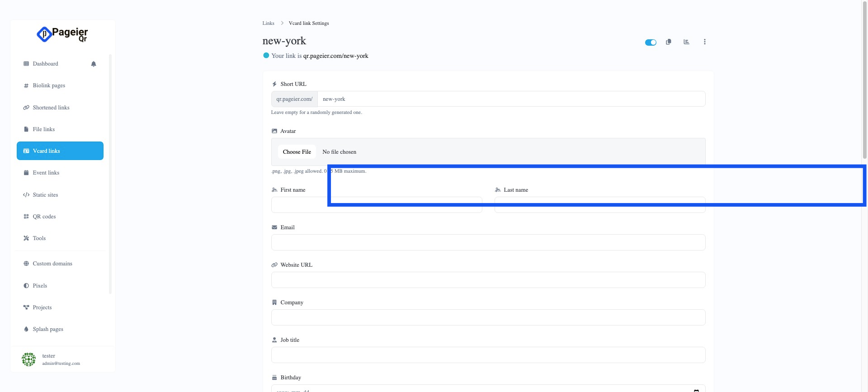Viewport: 868px width, 392px height.
Task: Click the Choose File avatar button
Action: 297,152
